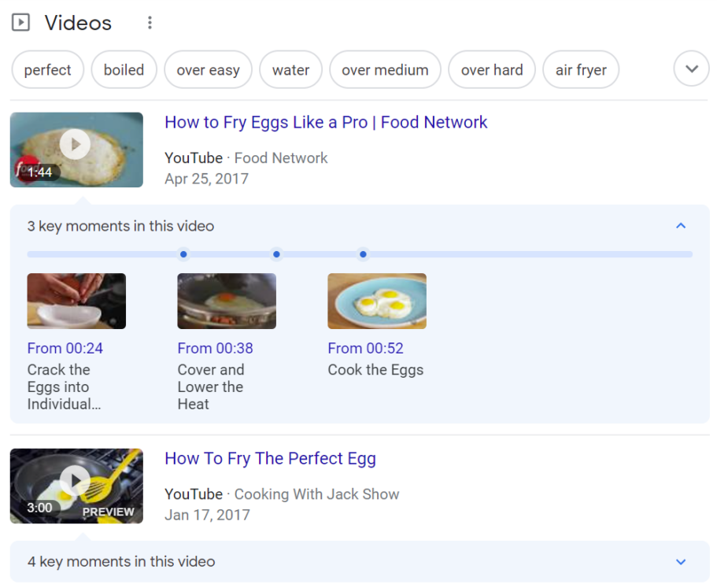Viewport: 717px width, 588px height.
Task: Jump to the "From 00:24" key moment
Action: point(65,348)
